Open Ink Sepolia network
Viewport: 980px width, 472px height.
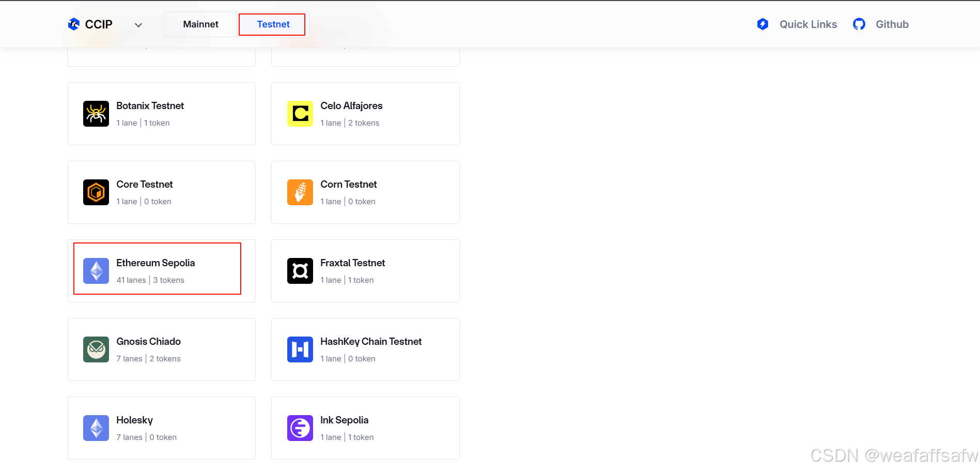(x=365, y=428)
